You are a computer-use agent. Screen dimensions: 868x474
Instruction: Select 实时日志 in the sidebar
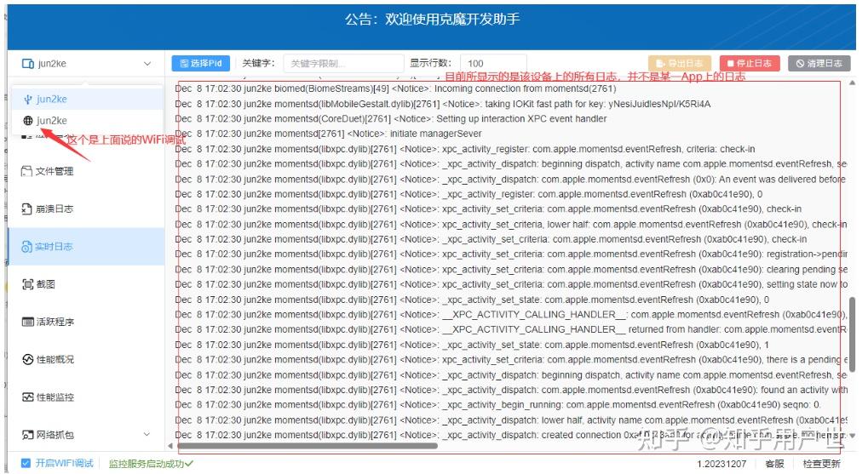[x=86, y=247]
